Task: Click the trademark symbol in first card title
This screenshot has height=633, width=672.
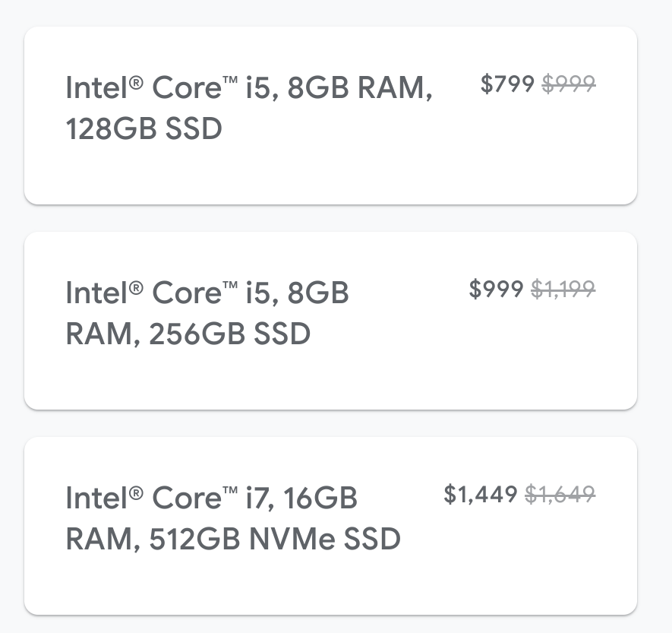Action: click(230, 79)
